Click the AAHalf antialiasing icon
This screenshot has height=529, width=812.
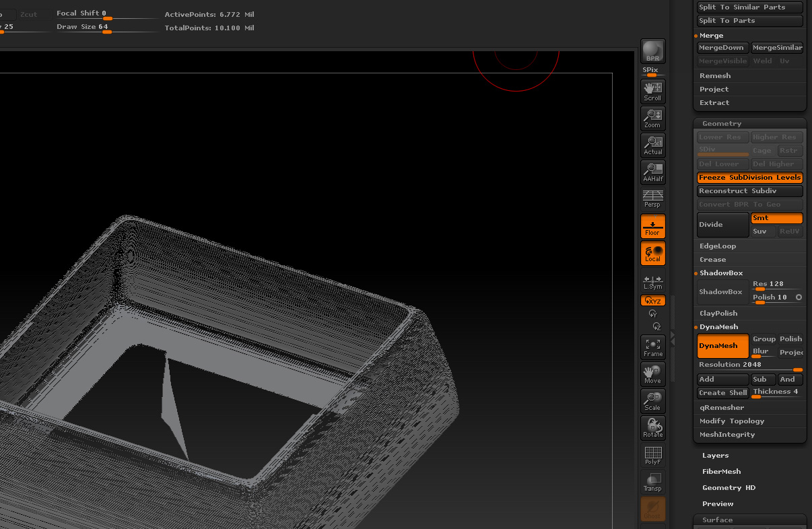tap(652, 172)
